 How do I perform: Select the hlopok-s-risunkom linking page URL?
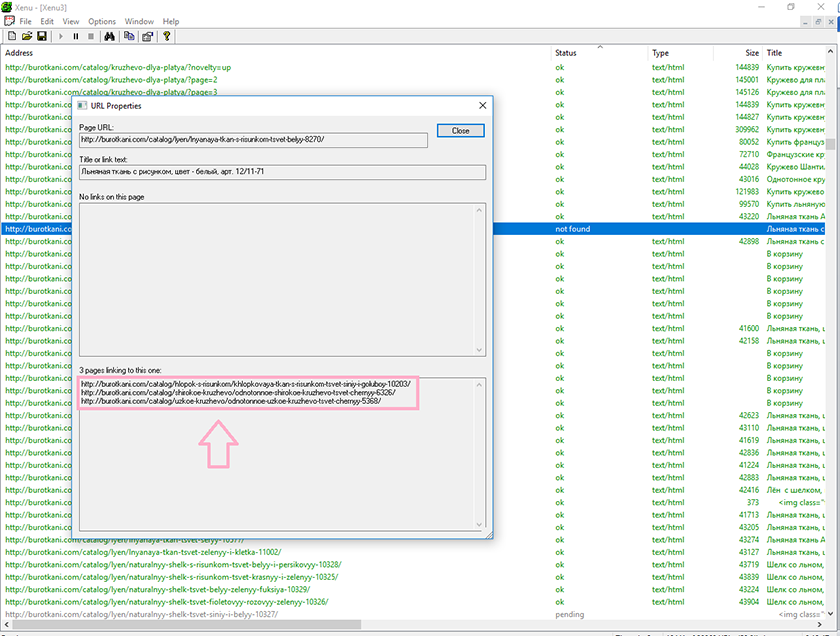tap(246, 384)
